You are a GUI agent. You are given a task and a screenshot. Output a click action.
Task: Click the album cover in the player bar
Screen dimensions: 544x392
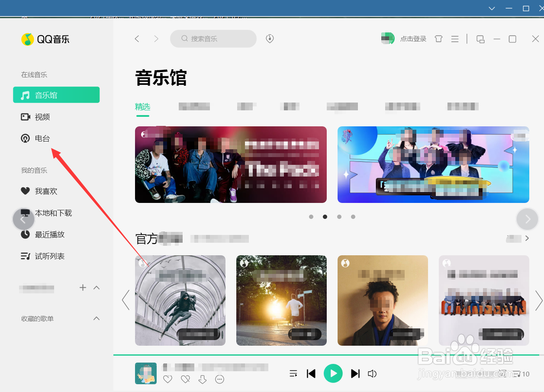tap(145, 373)
